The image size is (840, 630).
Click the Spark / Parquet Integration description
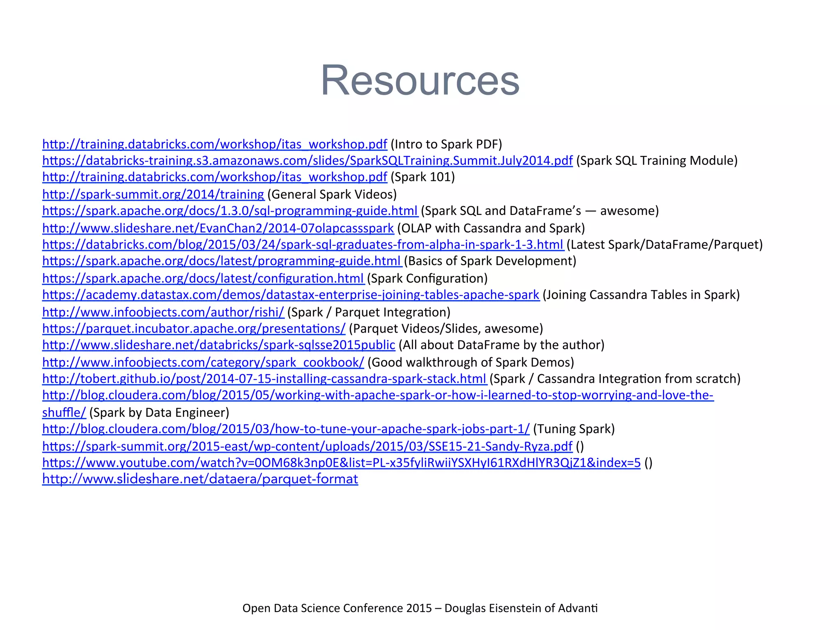(369, 313)
